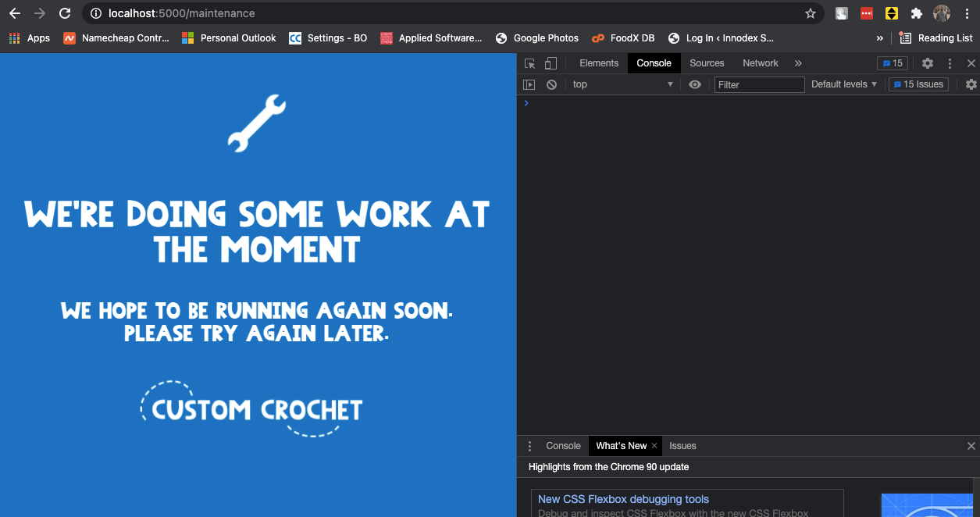Viewport: 980px width, 517px height.
Task: Open the FoodX DB bookmark
Action: coord(623,37)
